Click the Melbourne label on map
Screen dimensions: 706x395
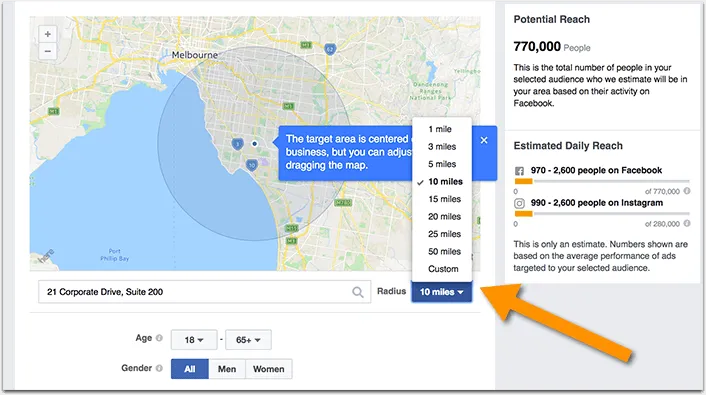coord(195,55)
